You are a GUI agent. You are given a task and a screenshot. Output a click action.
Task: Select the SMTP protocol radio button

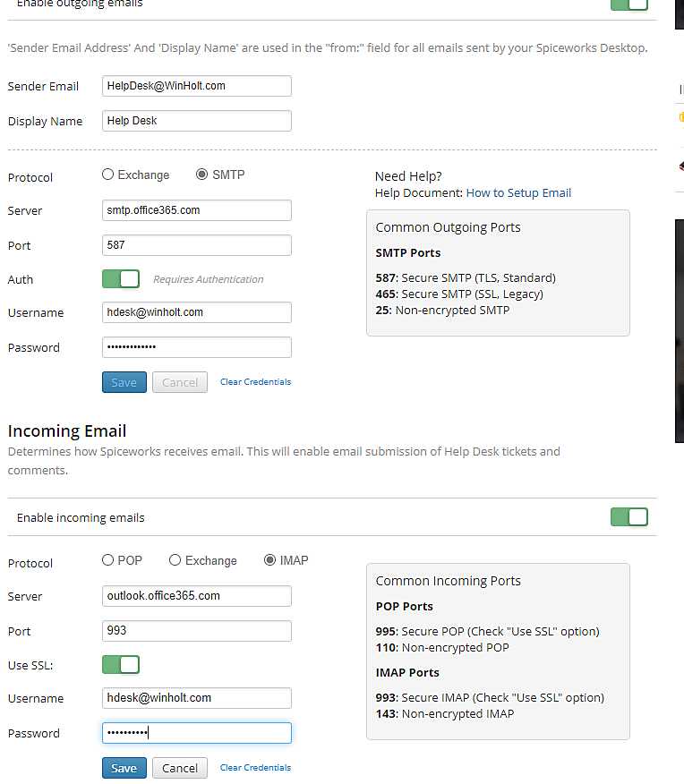pos(201,175)
